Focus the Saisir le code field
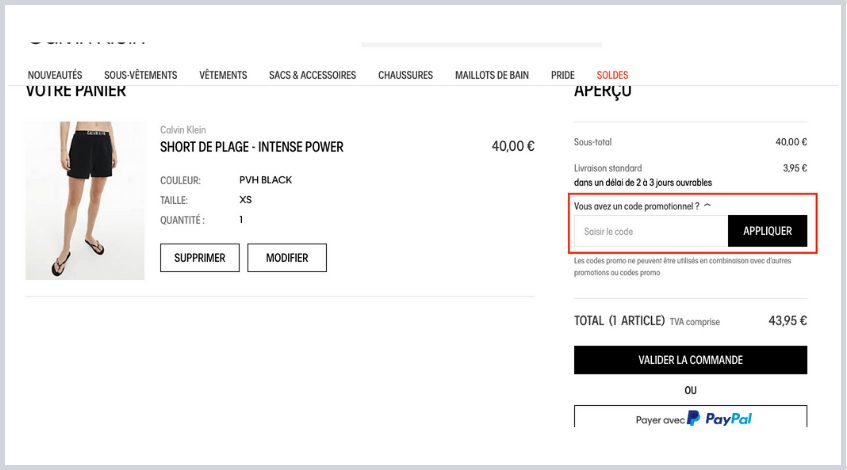847x470 pixels. click(651, 231)
